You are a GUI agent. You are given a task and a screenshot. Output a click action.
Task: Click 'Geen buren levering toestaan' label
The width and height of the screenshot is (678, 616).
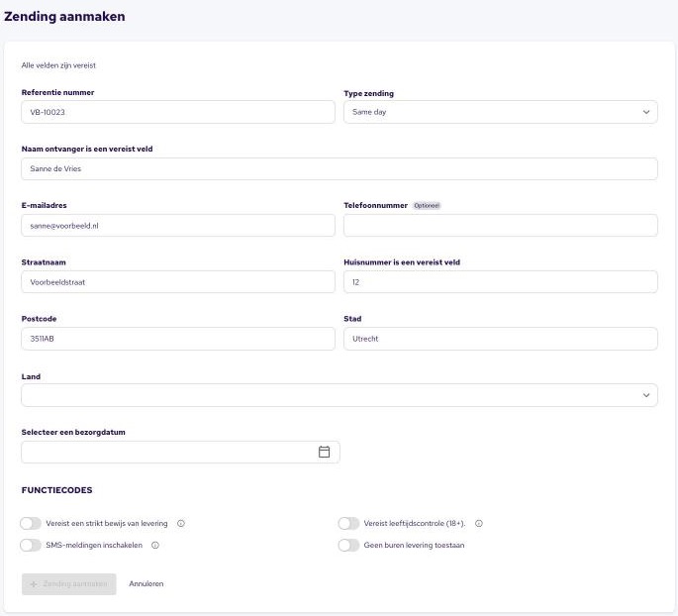click(415, 545)
